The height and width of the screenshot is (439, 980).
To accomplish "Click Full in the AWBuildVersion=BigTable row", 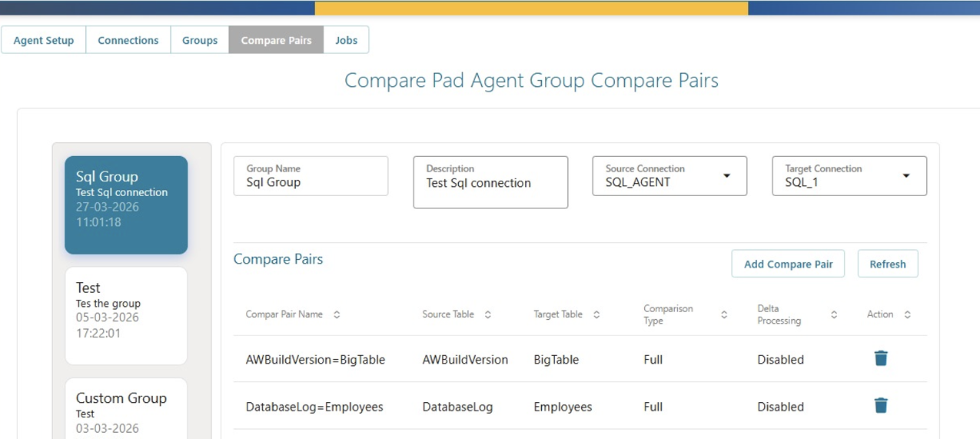I will click(x=653, y=360).
